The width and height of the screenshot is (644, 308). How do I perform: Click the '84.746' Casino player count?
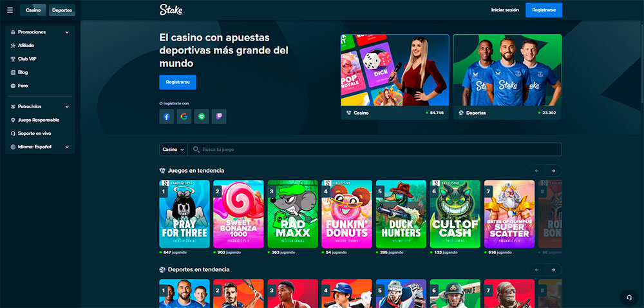[x=437, y=113]
